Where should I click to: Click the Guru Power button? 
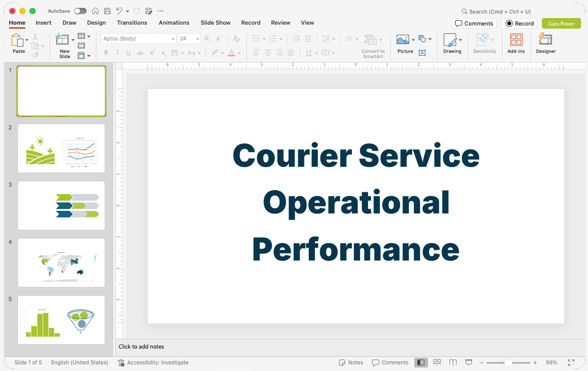(561, 23)
